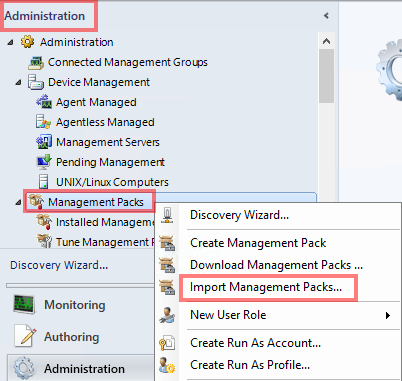Collapse the Device Management tree node
Viewport: 402px width, 381px height.
click(x=19, y=82)
